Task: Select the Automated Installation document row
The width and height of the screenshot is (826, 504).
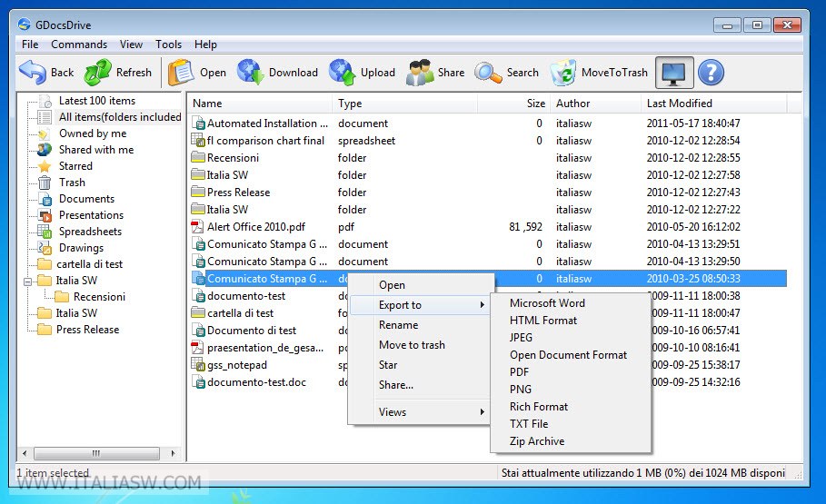Action: point(488,124)
